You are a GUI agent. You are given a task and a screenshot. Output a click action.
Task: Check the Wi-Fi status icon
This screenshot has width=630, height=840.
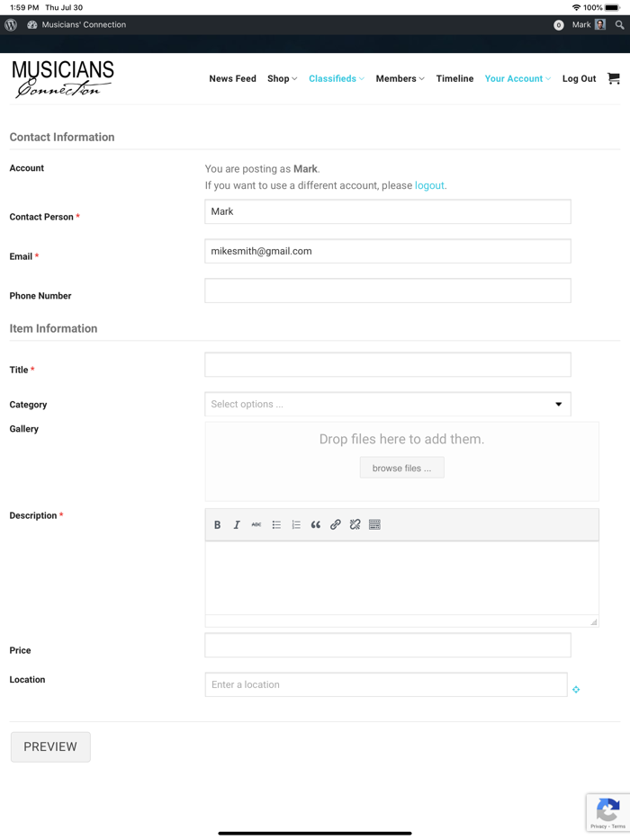[576, 7]
